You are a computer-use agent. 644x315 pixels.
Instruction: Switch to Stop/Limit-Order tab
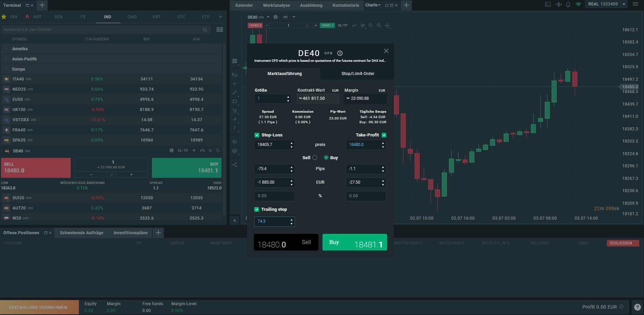(x=358, y=74)
